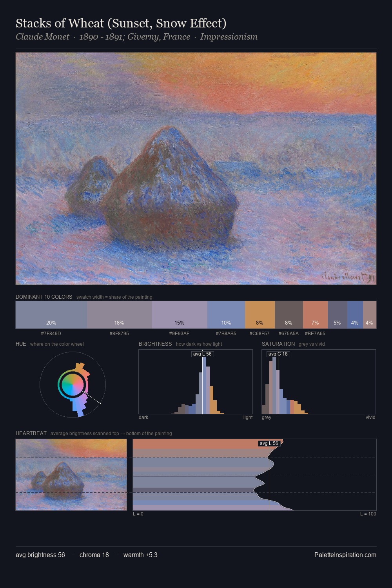
Task: Click the hex code '#7B8AB5' label
Action: click(226, 334)
